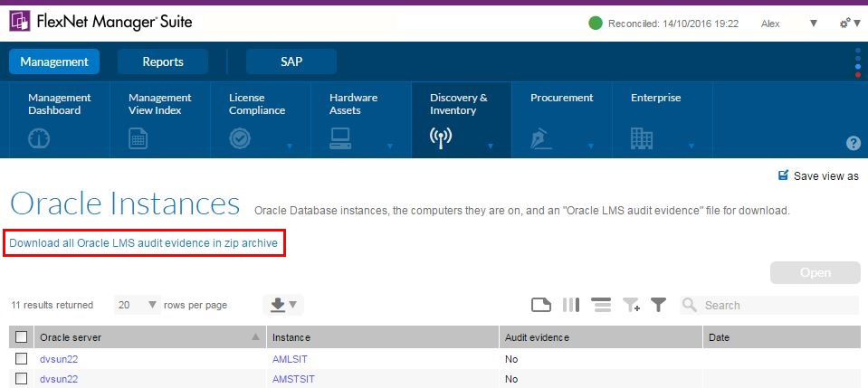Click the Oracle Instances page heading
Viewport: 868px width, 388px height.
coord(125,203)
